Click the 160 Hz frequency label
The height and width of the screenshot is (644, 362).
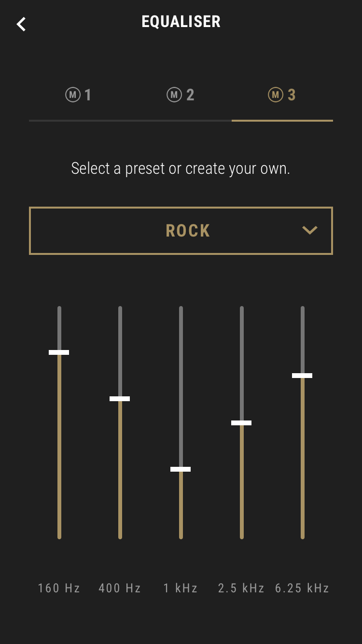(59, 588)
